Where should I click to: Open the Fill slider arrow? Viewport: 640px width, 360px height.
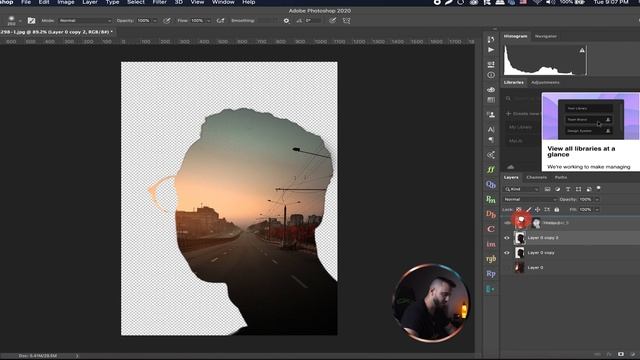tap(597, 209)
